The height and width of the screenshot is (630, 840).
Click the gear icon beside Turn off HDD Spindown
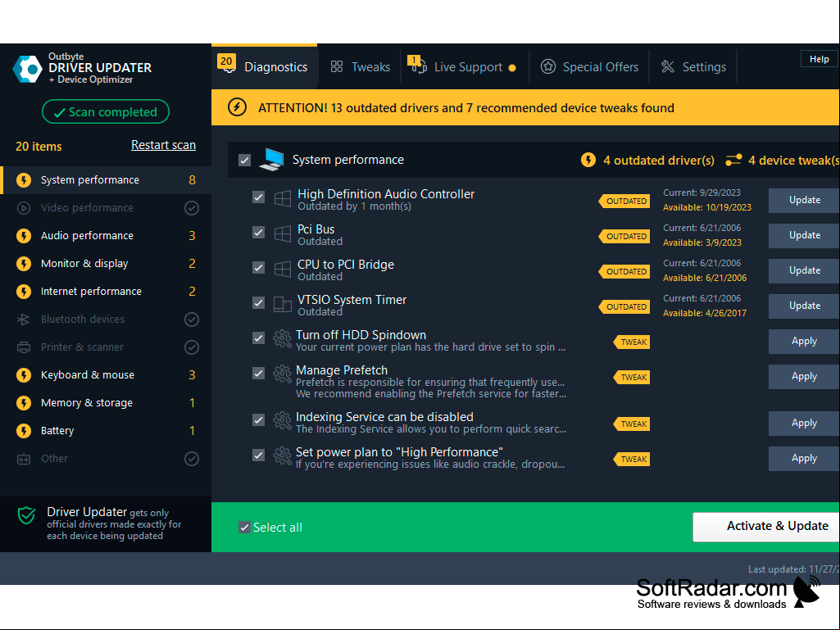click(x=282, y=339)
